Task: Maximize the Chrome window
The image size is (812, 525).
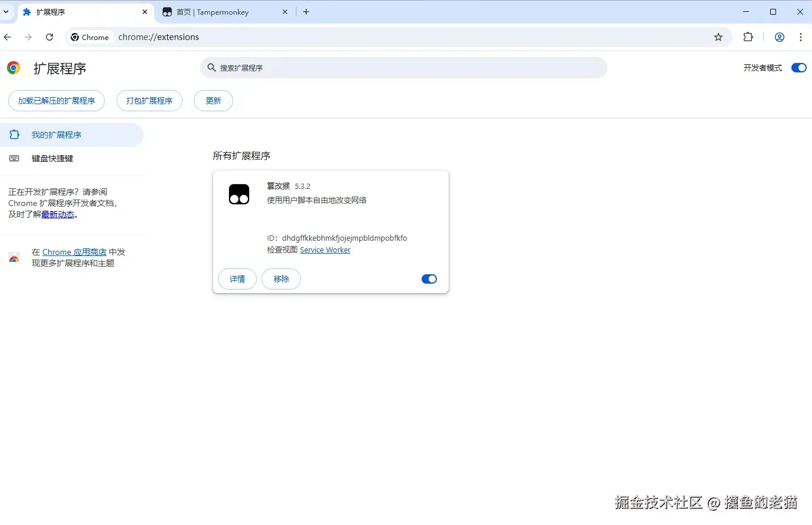Action: 773,12
